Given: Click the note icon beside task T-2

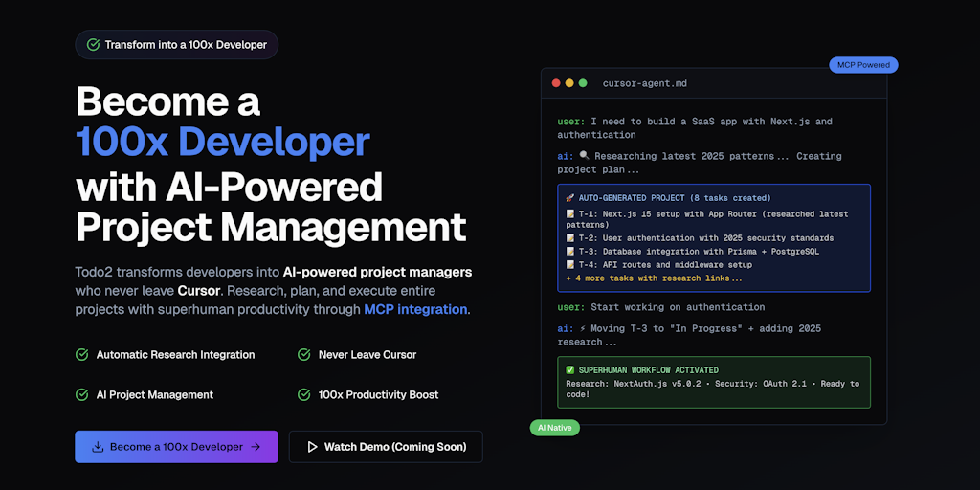Looking at the screenshot, I should pyautogui.click(x=570, y=238).
